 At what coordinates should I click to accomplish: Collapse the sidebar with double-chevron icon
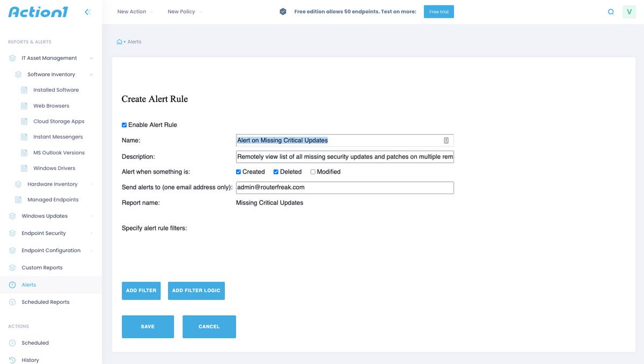(88, 11)
